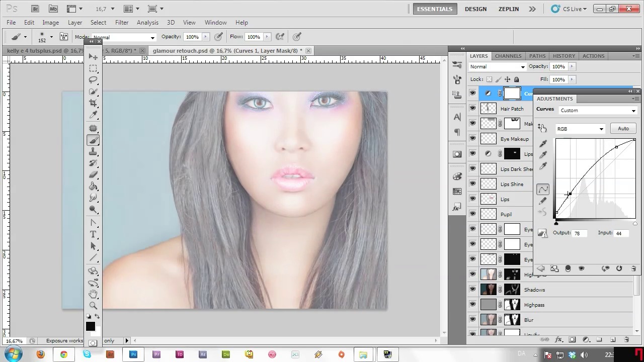Select the Lasso tool
Screen dimensions: 644x362
coord(93,80)
